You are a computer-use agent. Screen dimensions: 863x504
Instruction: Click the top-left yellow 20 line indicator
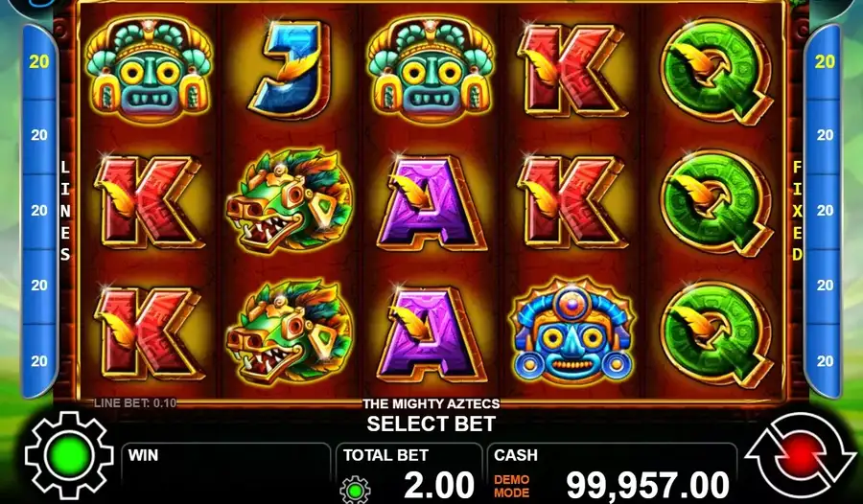pyautogui.click(x=39, y=61)
